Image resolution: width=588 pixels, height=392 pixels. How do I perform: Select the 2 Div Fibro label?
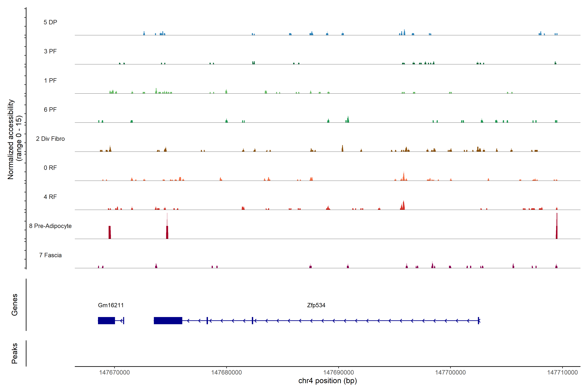point(50,139)
